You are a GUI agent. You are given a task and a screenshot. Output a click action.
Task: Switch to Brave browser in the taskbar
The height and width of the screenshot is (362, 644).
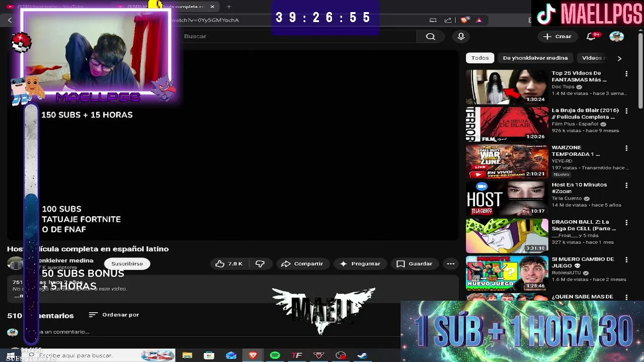pyautogui.click(x=253, y=355)
